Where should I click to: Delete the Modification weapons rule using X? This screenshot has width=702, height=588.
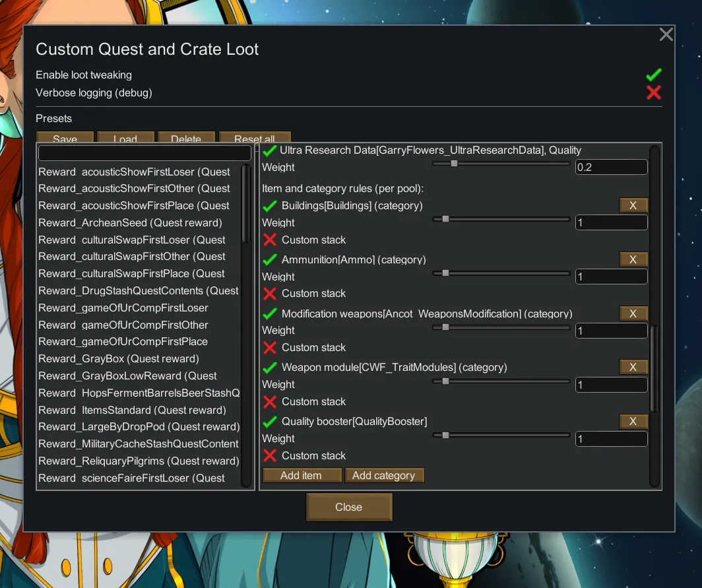click(x=633, y=313)
